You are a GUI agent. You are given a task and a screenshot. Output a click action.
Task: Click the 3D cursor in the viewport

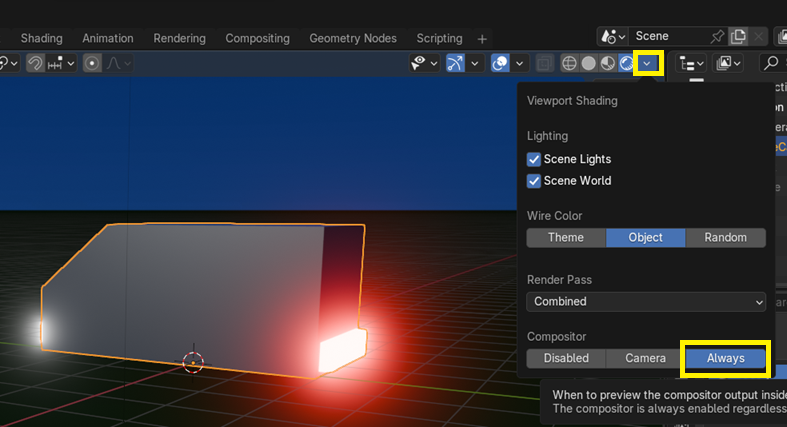tap(193, 362)
